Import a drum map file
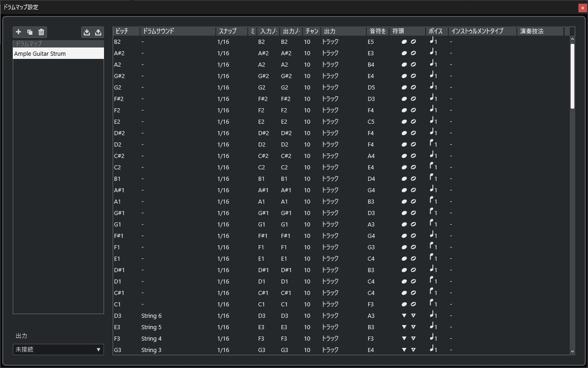588x368 pixels. (x=87, y=32)
